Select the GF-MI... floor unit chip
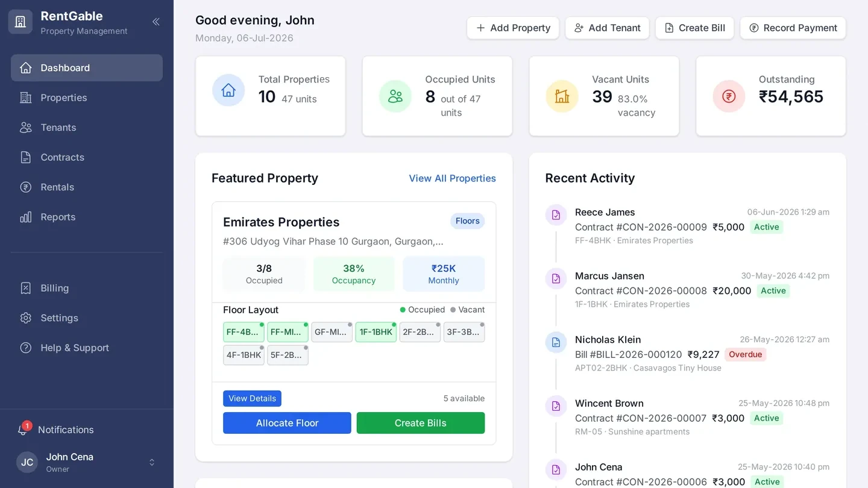This screenshot has width=868, height=488. tap(332, 332)
